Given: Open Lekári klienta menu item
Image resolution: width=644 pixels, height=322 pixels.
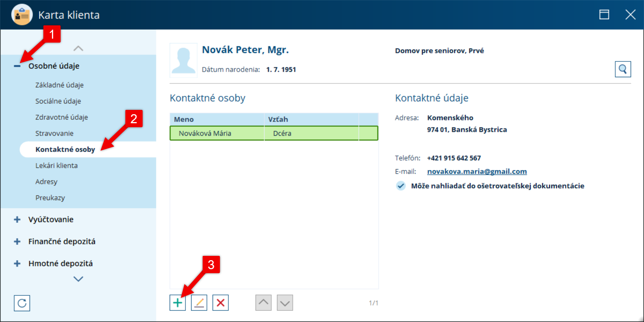Looking at the screenshot, I should (57, 165).
